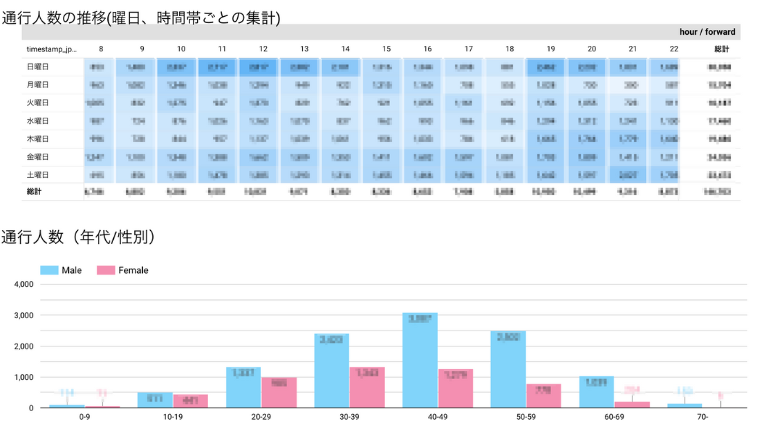Click the Female legend color swatch
The height and width of the screenshot is (428, 760).
(x=106, y=270)
